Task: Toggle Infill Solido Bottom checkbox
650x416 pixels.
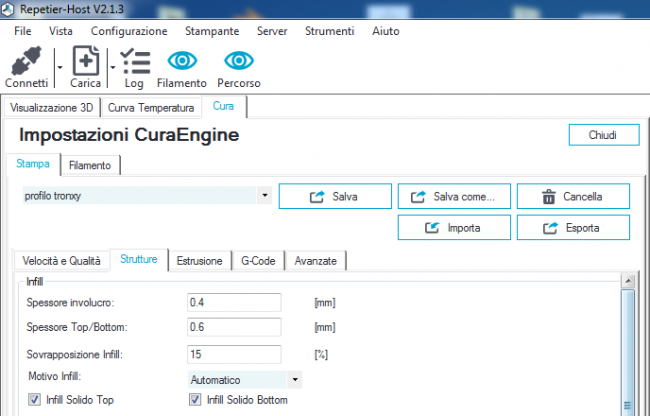Action: click(195, 401)
